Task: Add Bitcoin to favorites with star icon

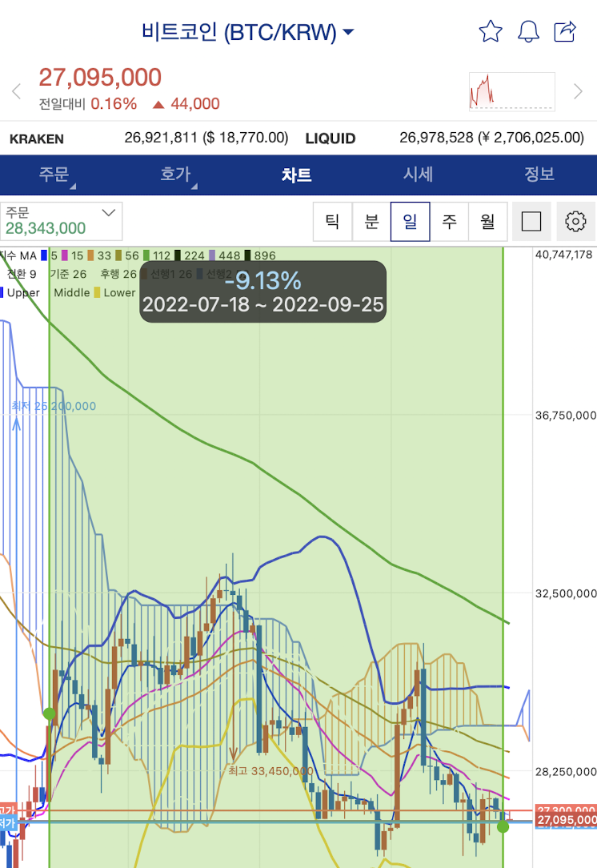Action: (491, 31)
